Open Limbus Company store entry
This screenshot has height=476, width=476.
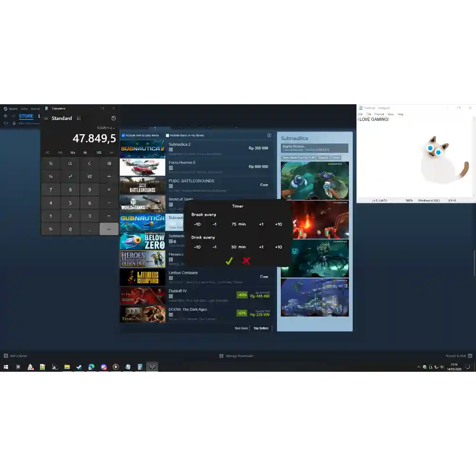point(197,277)
